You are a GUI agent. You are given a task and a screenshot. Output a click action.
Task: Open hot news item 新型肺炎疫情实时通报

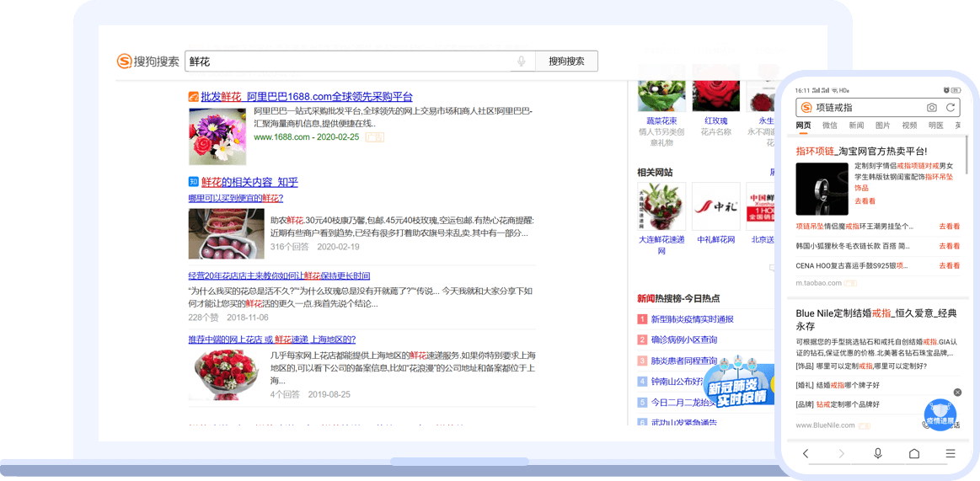click(692, 319)
